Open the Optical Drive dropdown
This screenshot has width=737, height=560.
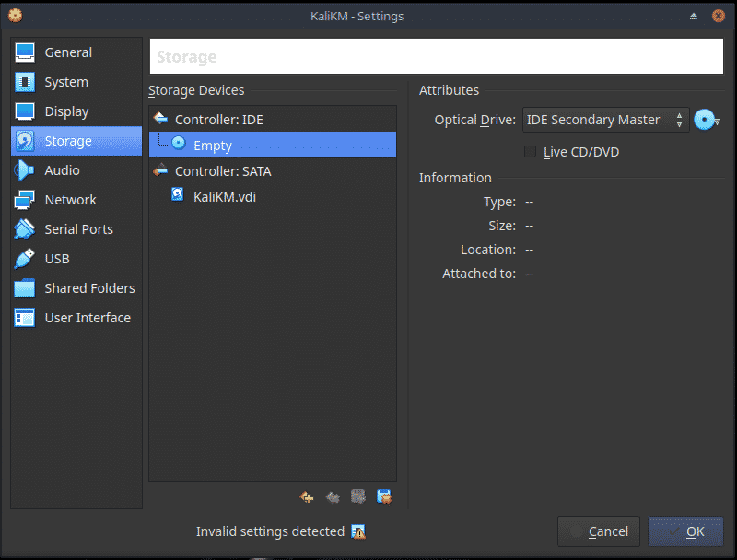[605, 120]
